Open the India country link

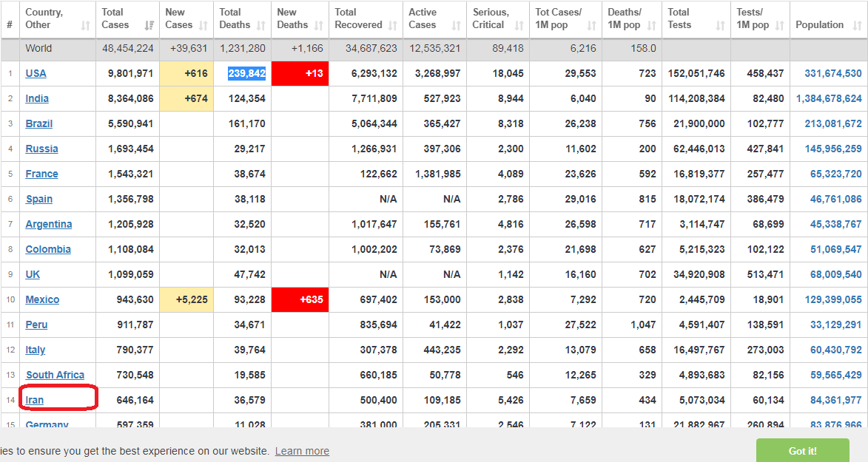pos(37,98)
